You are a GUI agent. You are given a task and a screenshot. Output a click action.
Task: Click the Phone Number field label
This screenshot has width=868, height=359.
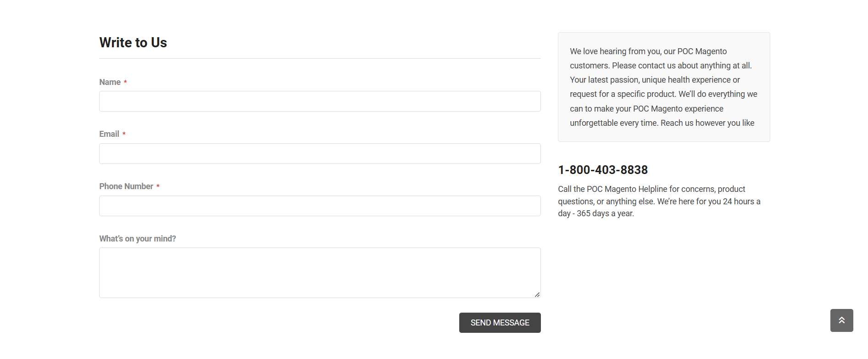[x=126, y=186]
